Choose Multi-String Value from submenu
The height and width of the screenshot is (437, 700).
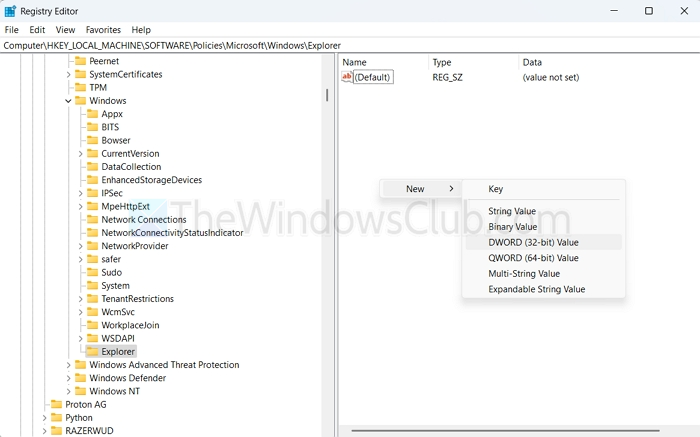point(543,274)
